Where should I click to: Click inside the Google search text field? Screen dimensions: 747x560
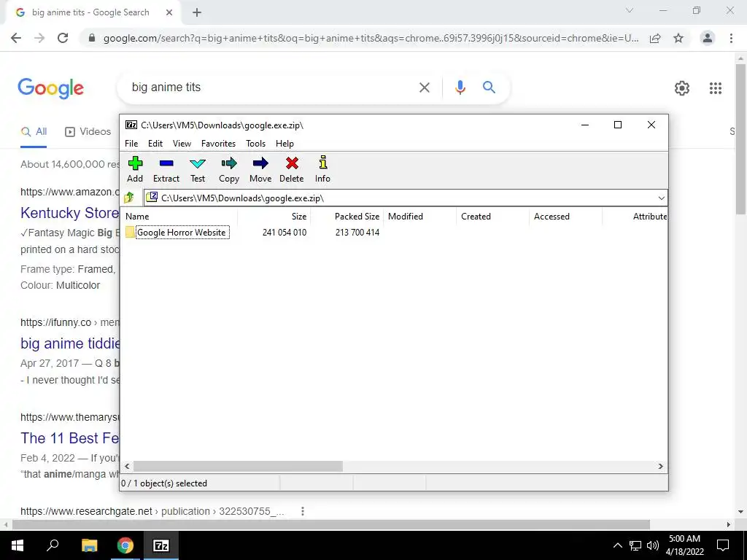(271, 87)
